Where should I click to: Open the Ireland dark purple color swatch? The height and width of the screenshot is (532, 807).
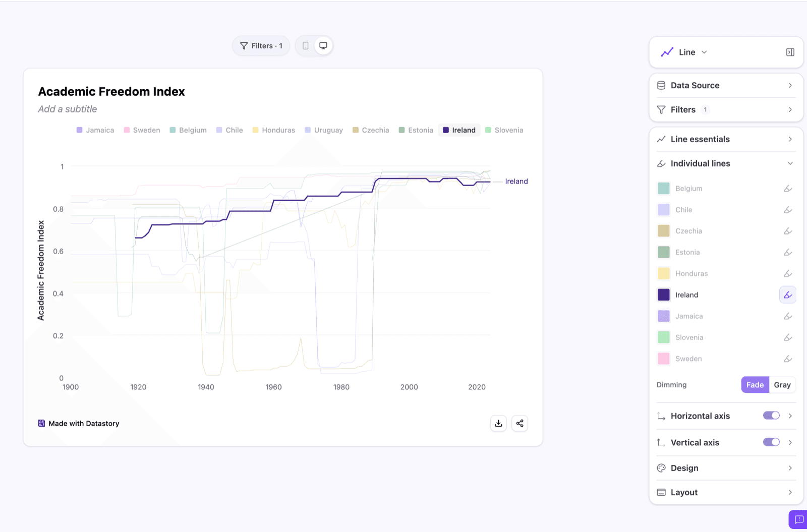(x=664, y=295)
